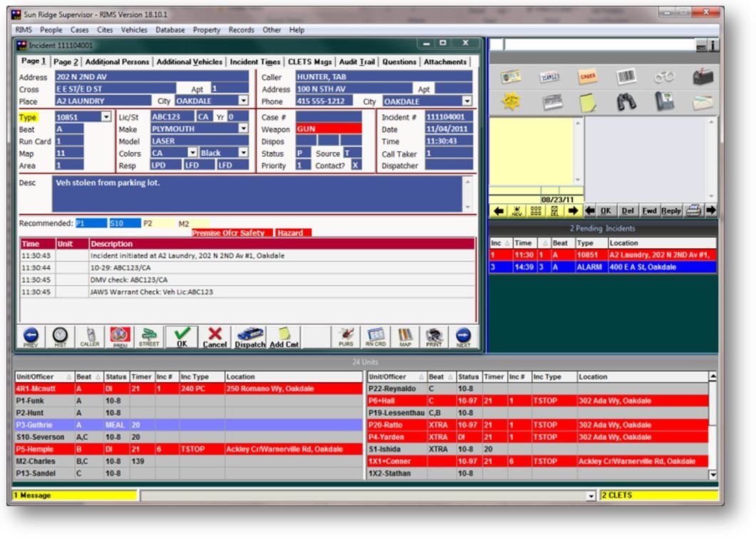Click the OK checkmark button

coord(182,337)
